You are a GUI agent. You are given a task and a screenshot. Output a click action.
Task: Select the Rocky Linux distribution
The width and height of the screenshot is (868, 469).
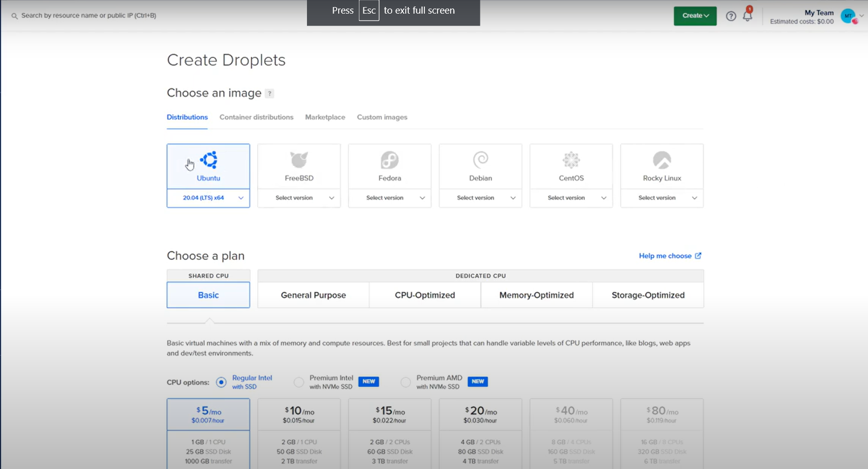[661, 166]
